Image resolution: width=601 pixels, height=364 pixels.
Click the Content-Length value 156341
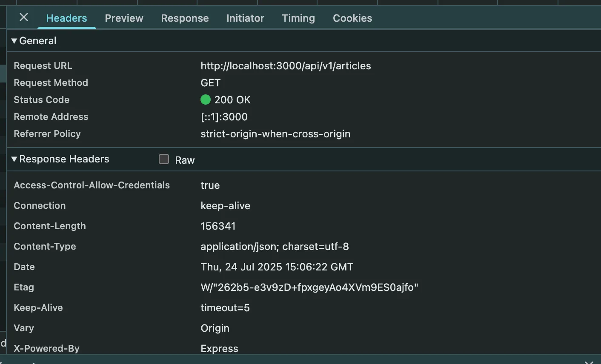[x=218, y=226]
